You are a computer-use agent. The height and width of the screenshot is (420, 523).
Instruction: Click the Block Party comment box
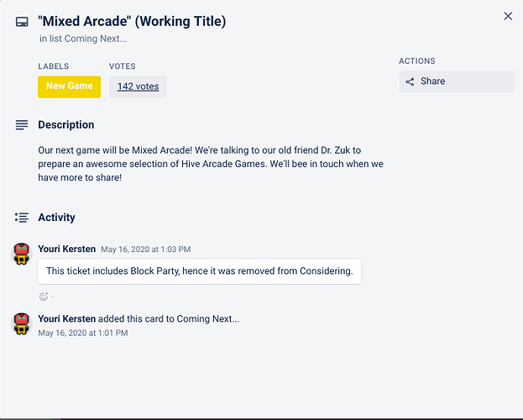[200, 271]
